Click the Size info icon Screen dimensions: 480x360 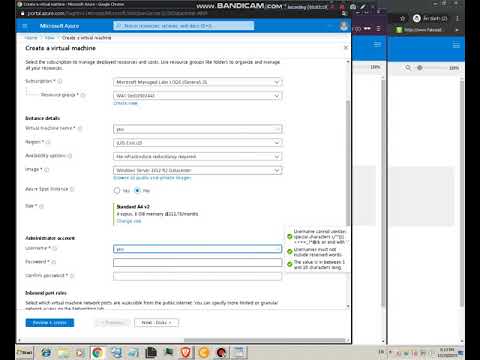(x=42, y=206)
